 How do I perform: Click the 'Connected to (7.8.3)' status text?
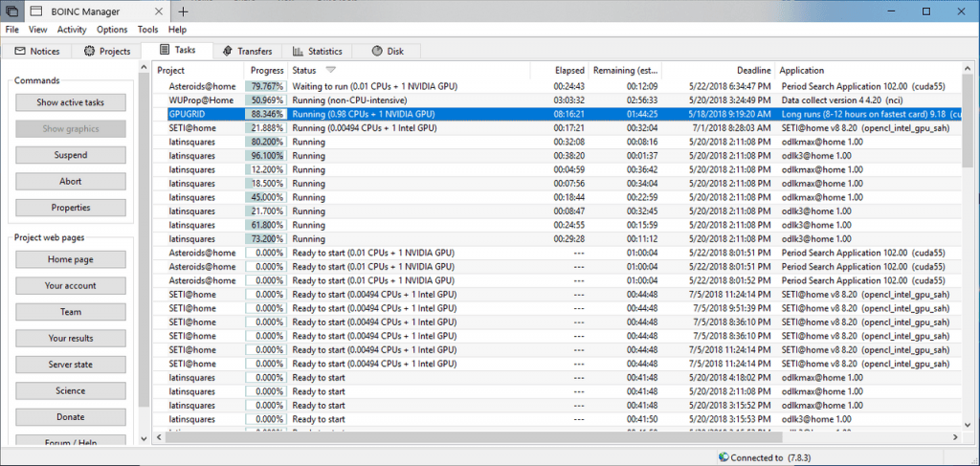click(768, 456)
